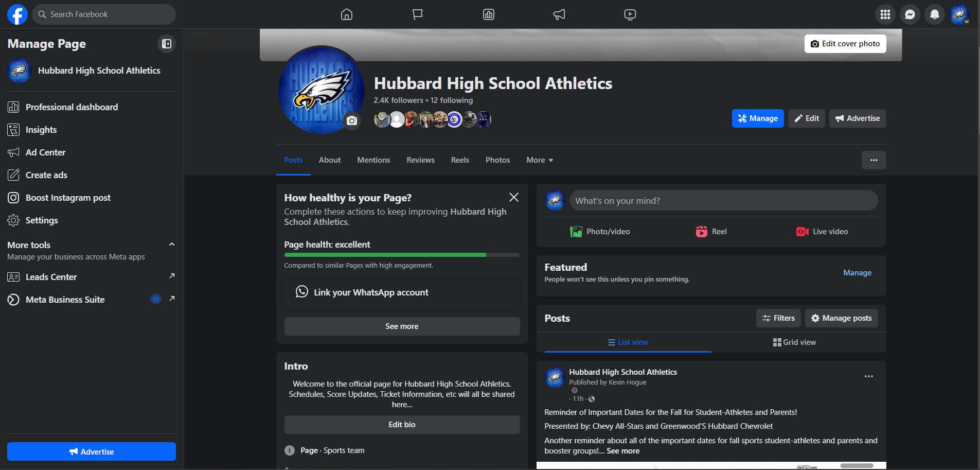Open Meta Business Suite link
This screenshot has height=470, width=980.
click(x=92, y=300)
